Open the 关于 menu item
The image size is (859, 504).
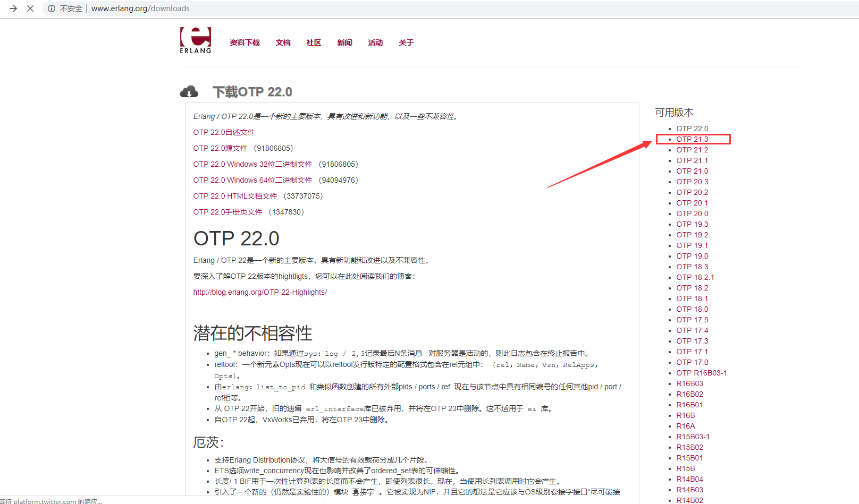pos(406,42)
